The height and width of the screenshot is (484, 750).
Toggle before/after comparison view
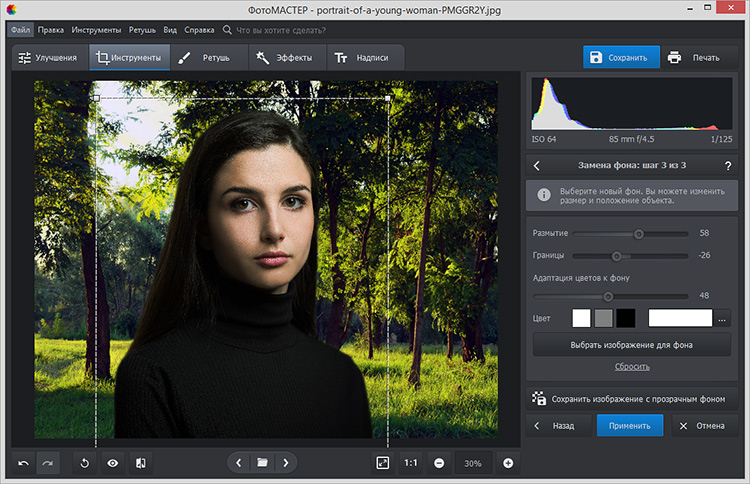[141, 463]
